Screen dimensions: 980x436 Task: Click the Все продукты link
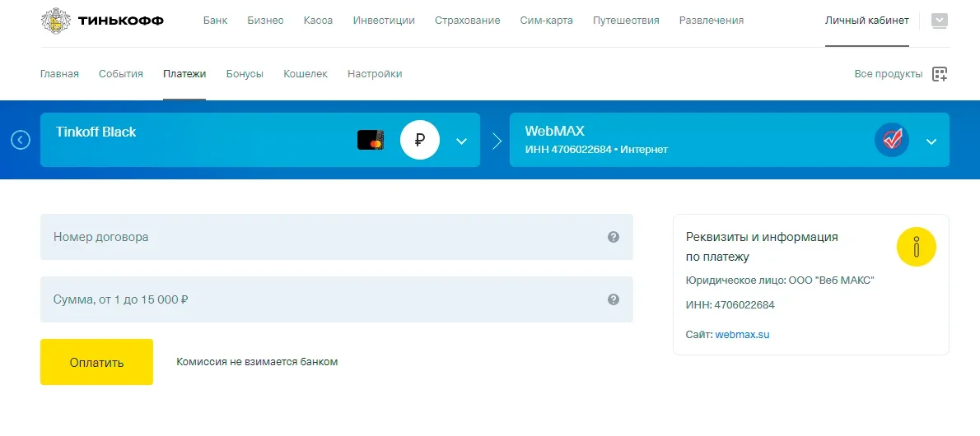[x=888, y=74]
